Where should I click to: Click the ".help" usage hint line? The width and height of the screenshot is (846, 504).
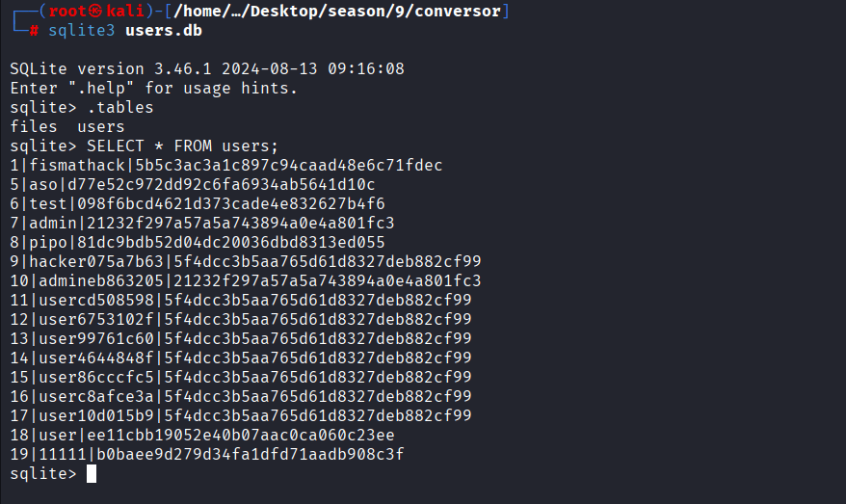tap(154, 88)
